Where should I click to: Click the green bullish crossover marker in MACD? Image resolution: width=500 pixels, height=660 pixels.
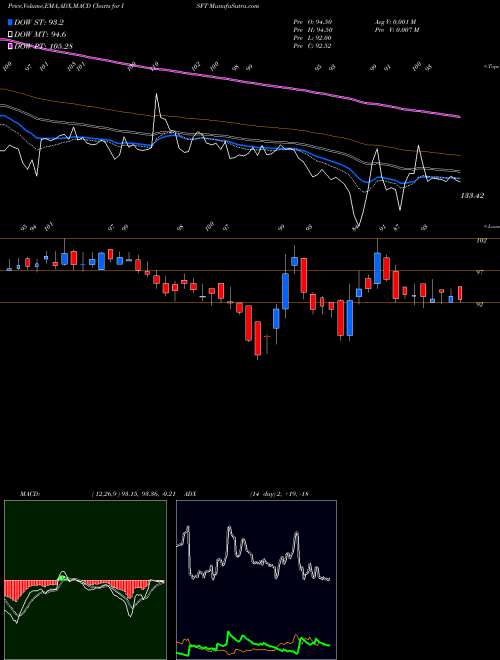point(62,579)
